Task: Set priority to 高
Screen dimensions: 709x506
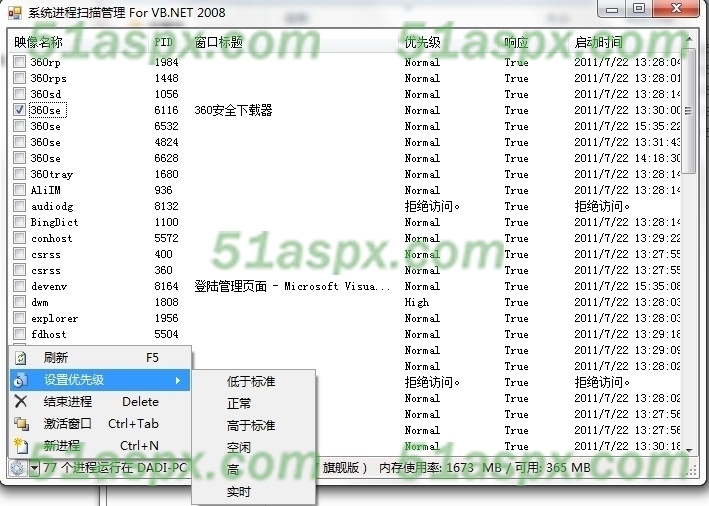Action: (253, 470)
